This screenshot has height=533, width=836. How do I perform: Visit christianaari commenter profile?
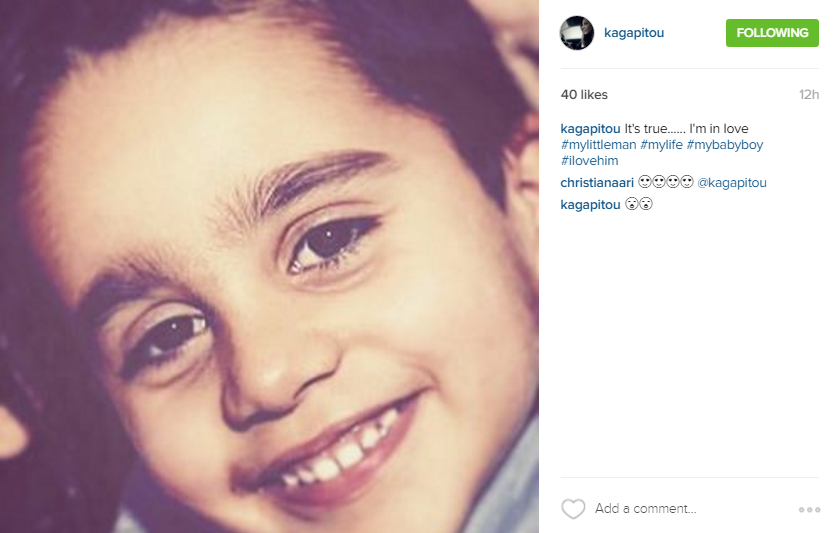point(597,183)
